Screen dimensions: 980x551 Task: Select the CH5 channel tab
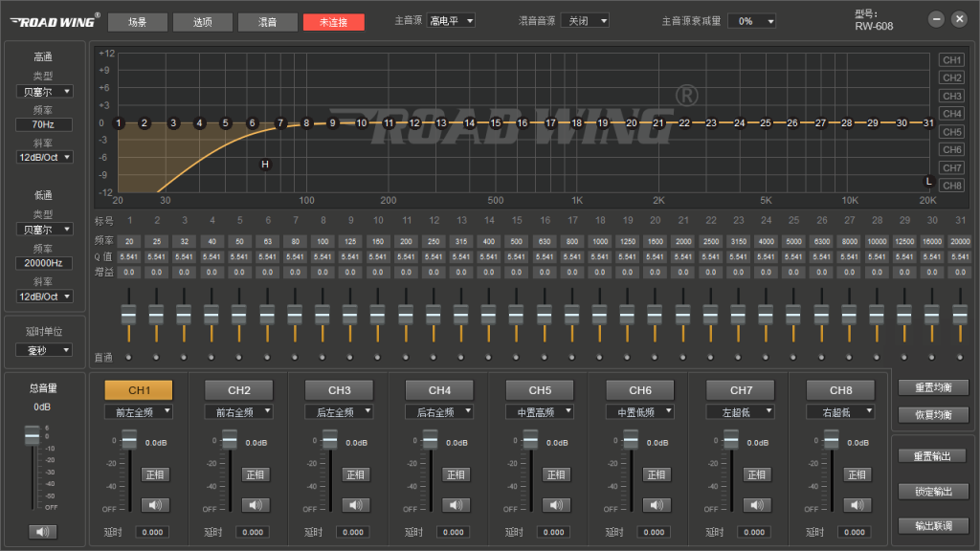pyautogui.click(x=540, y=390)
